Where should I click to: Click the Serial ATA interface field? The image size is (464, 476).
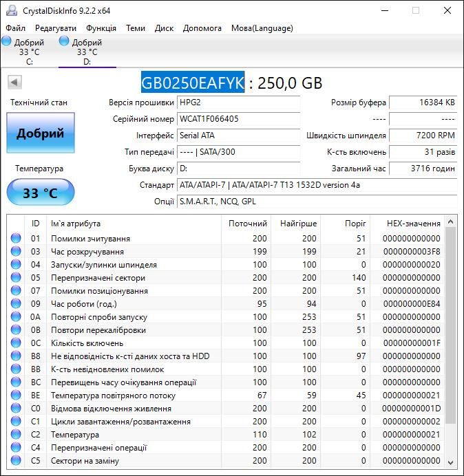click(238, 136)
